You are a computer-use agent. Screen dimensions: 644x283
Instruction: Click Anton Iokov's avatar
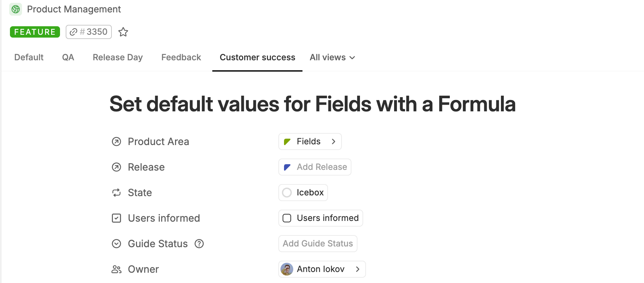pos(287,269)
